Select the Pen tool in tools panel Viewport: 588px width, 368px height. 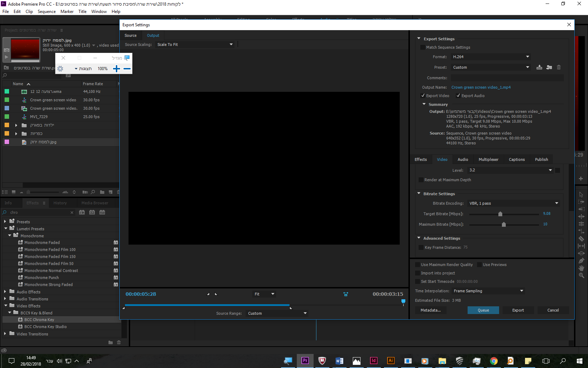pos(581,261)
